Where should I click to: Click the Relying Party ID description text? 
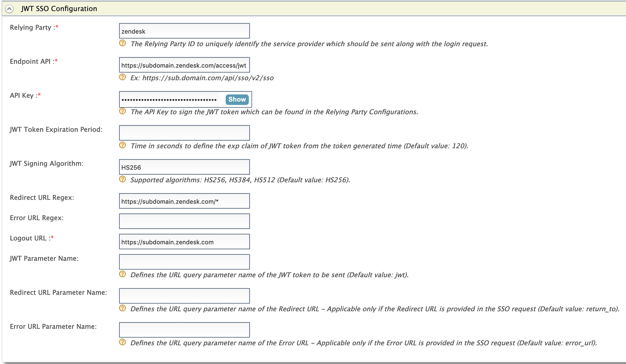coord(309,44)
